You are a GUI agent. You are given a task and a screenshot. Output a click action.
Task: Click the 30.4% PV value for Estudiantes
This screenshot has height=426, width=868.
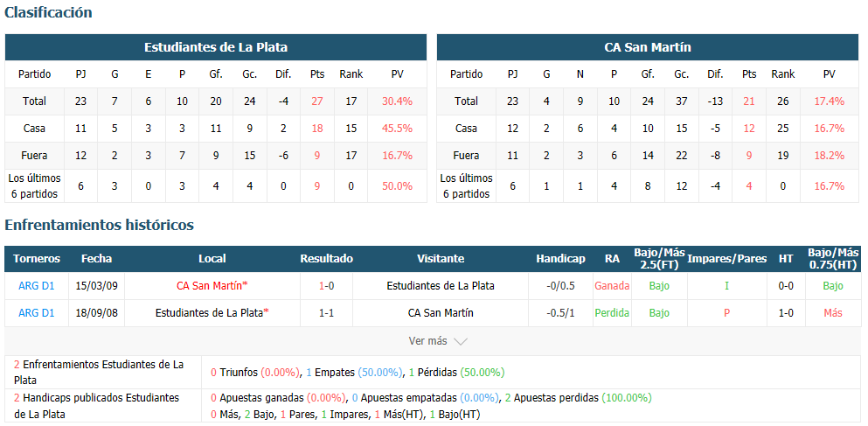[x=397, y=101]
